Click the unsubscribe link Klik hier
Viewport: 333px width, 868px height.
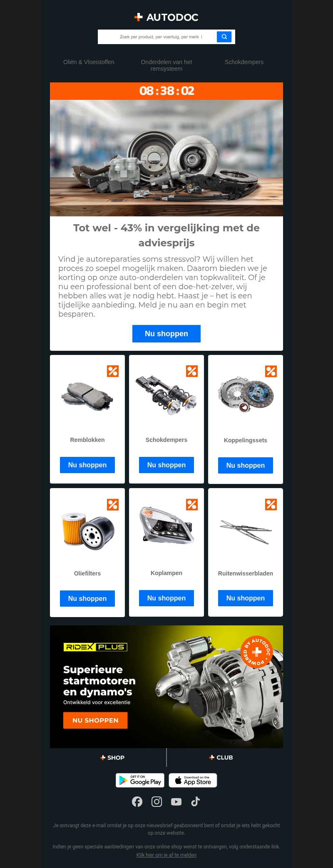166,855
